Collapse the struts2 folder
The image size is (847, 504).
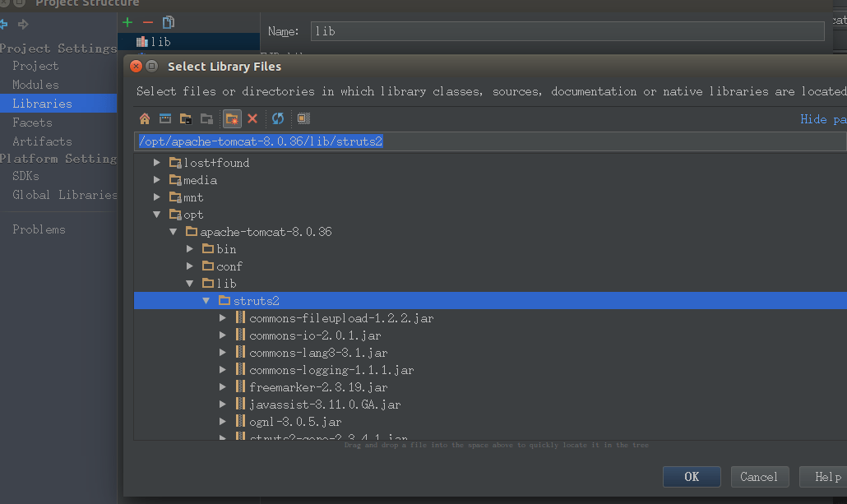click(206, 301)
